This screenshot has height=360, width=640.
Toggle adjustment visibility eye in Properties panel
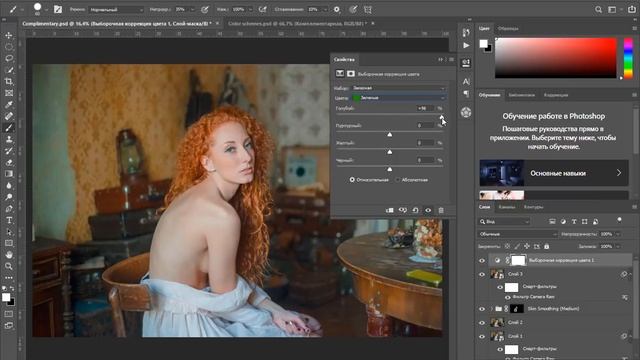[428, 210]
